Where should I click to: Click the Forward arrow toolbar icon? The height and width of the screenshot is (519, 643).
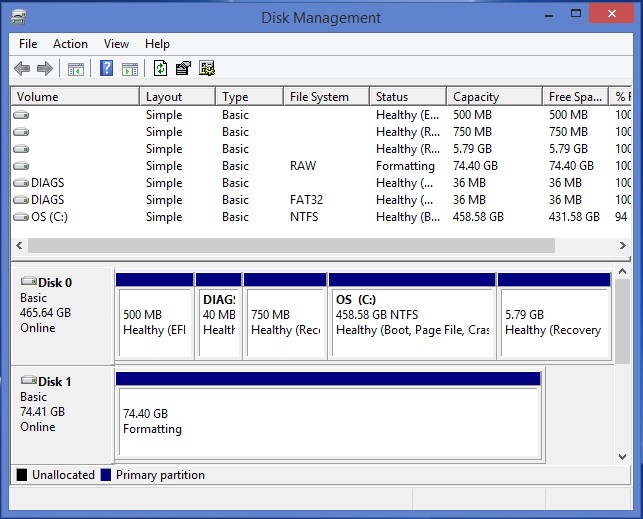click(x=44, y=68)
